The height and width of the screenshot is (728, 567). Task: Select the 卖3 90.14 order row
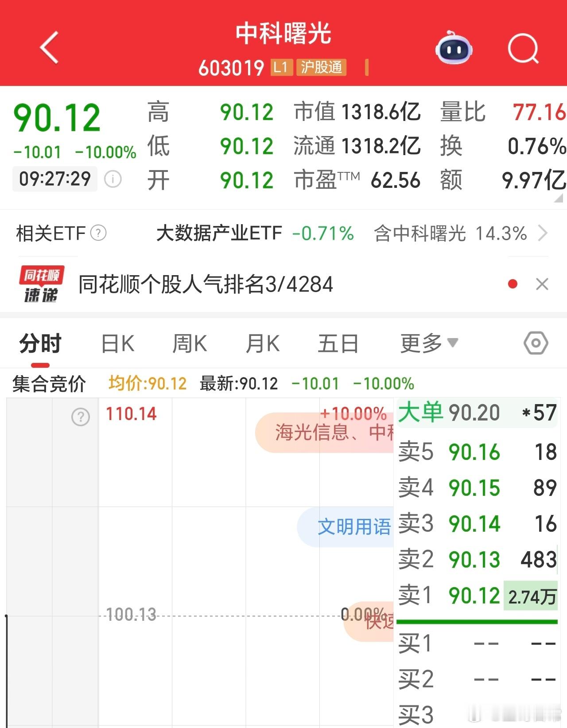coord(477,524)
